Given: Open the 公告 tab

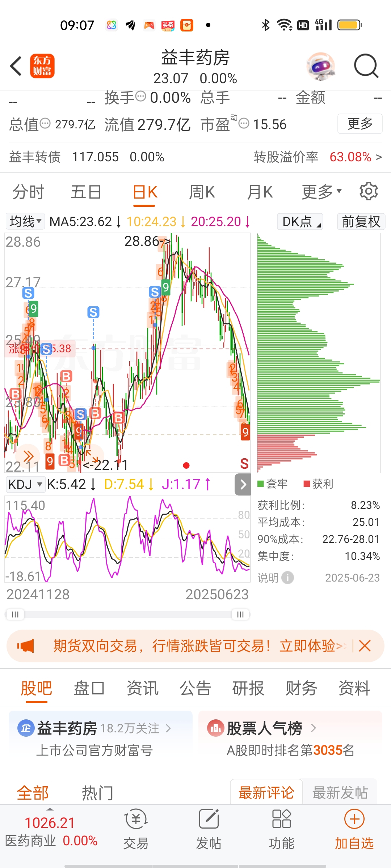Looking at the screenshot, I should [195, 688].
